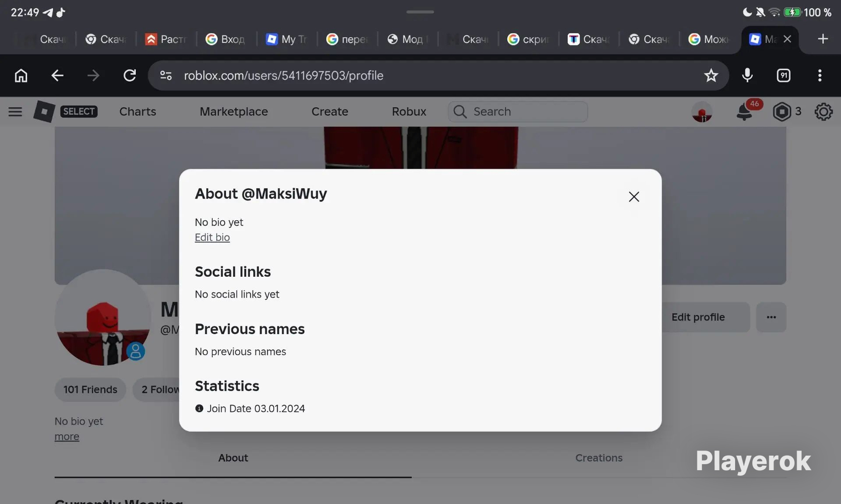Switch to the 'Вход' browser tab

[226, 39]
